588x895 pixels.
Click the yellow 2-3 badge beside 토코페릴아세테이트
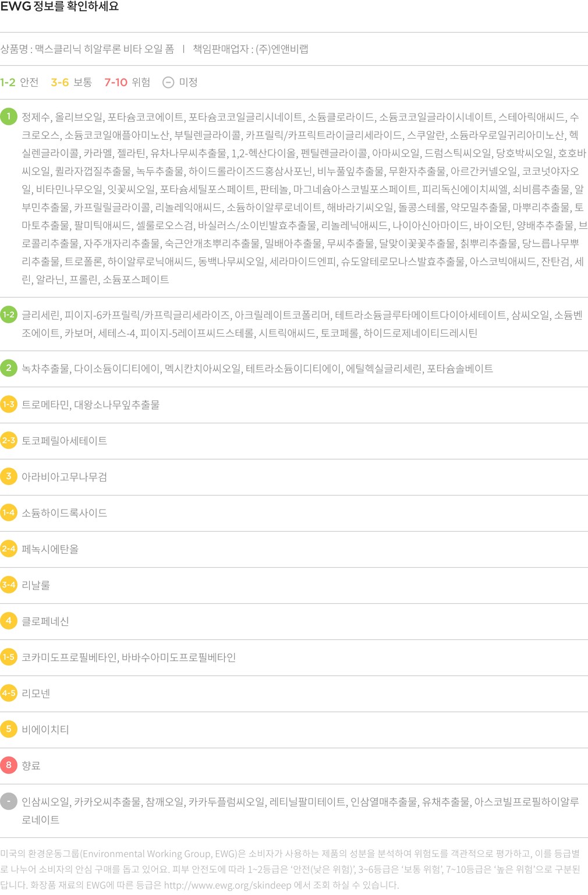pyautogui.click(x=9, y=440)
